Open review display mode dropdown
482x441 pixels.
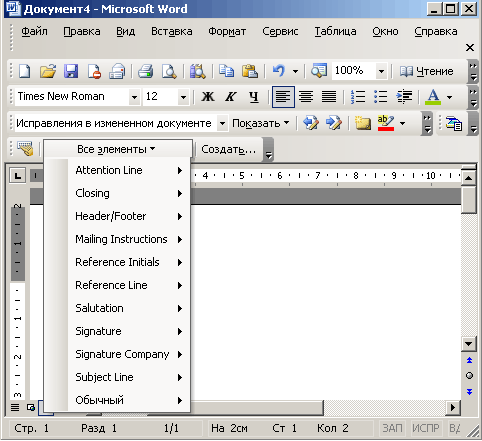(222, 123)
